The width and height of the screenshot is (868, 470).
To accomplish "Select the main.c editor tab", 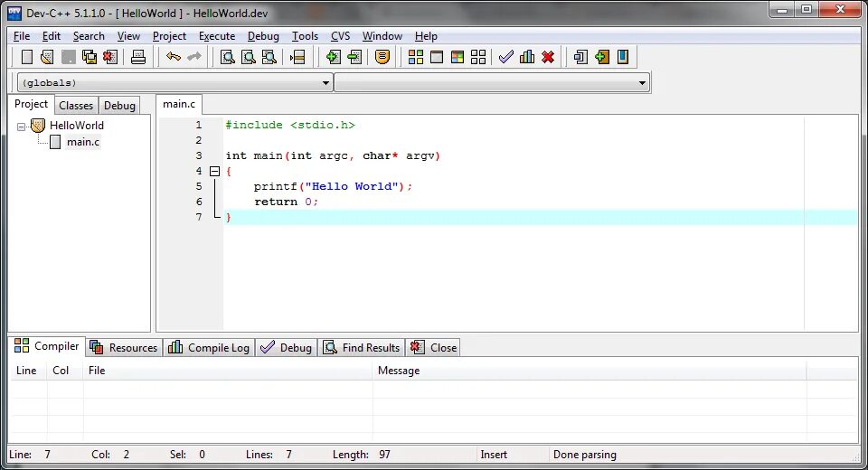I will 179,104.
